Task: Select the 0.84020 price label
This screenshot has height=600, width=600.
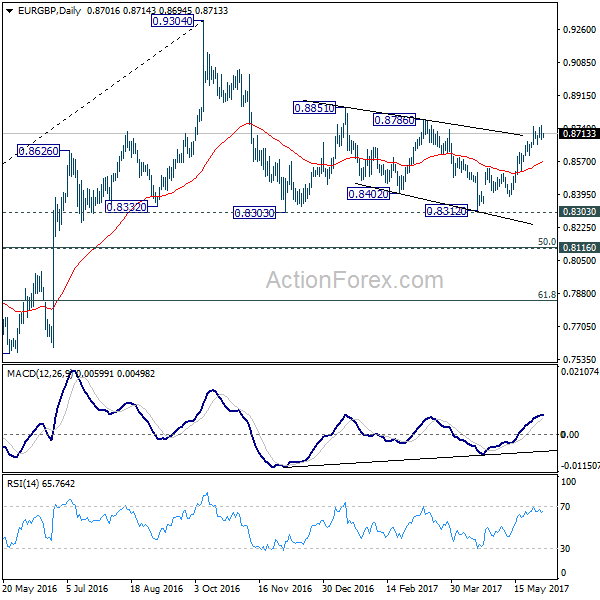Action: (x=368, y=194)
